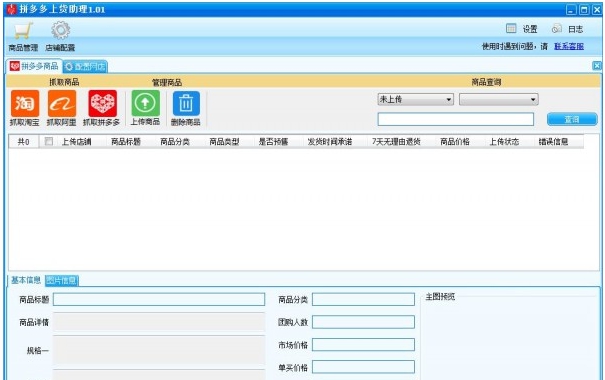Open 设置 in the top-right toolbar

pos(522,29)
